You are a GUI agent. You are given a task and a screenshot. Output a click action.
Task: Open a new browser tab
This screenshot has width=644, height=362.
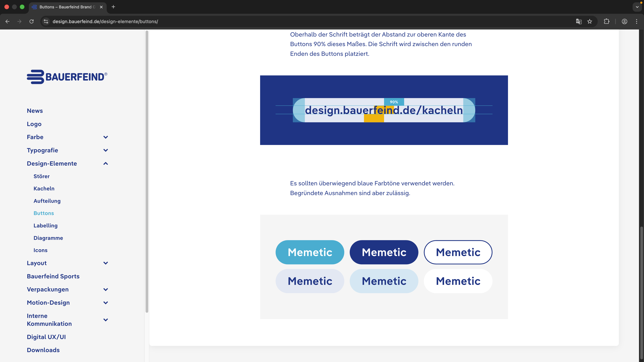[113, 7]
